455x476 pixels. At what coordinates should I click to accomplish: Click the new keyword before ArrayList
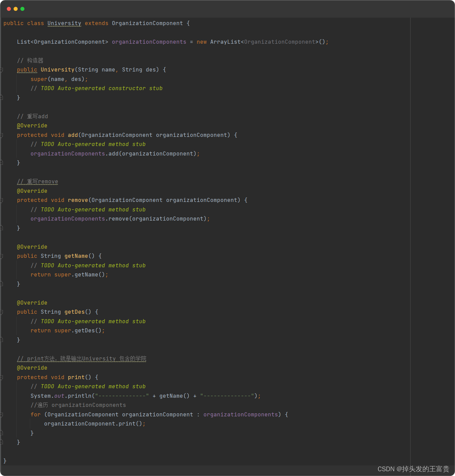point(202,42)
